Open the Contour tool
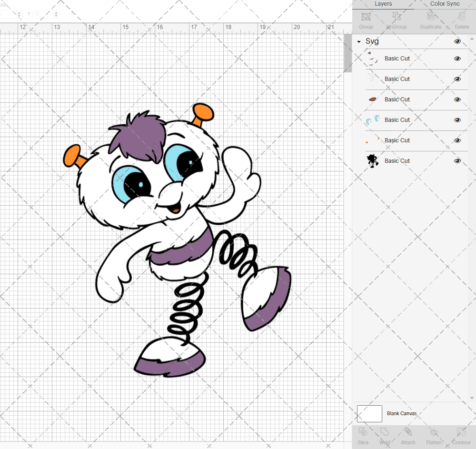Image resolution: width=476 pixels, height=449 pixels. (x=461, y=436)
